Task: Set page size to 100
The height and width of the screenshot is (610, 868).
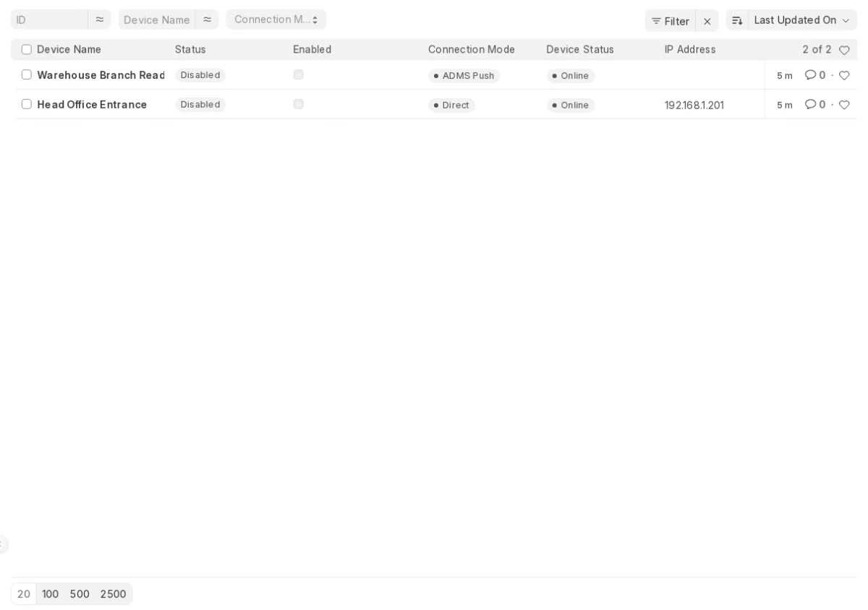Action: tap(51, 594)
